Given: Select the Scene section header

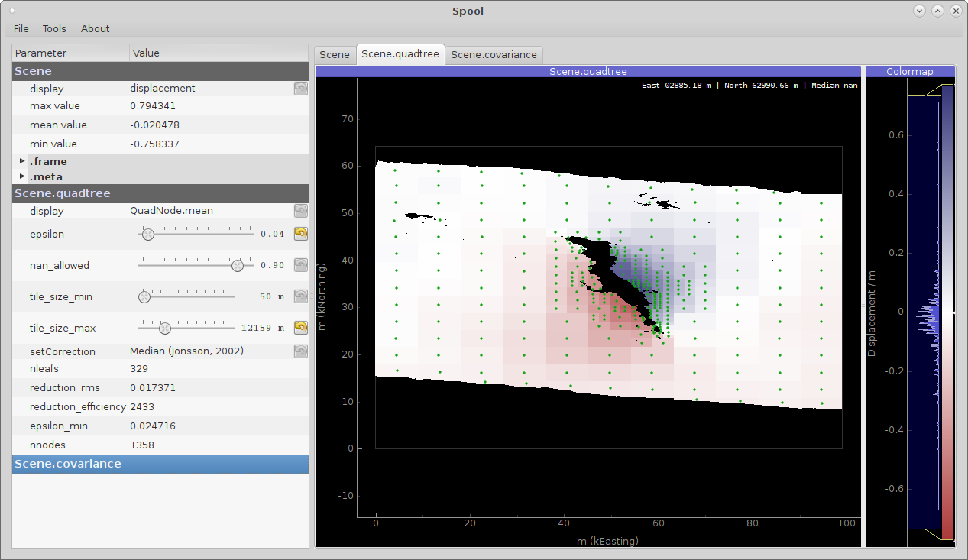Looking at the screenshot, I should pyautogui.click(x=160, y=71).
